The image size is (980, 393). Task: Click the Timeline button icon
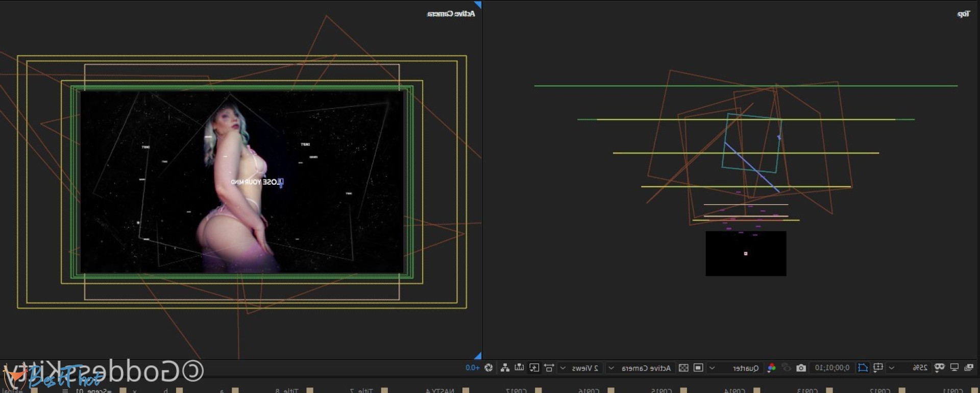pos(519,368)
